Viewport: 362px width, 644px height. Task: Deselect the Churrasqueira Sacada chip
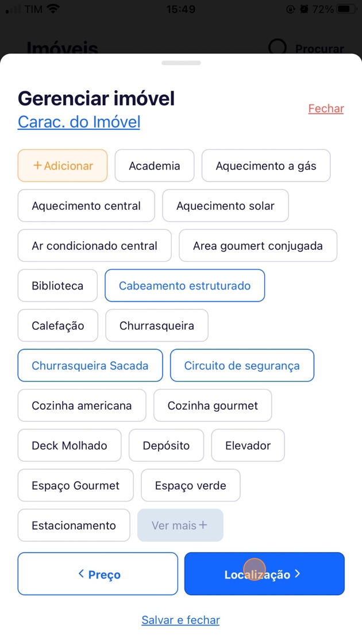pyautogui.click(x=90, y=365)
